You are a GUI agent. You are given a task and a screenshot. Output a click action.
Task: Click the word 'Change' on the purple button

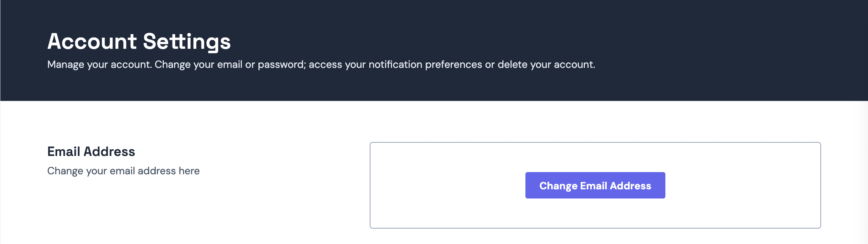(x=558, y=186)
